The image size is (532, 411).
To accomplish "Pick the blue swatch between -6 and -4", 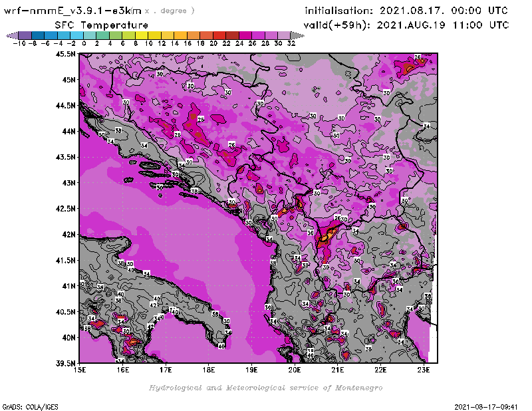I will (x=51, y=35).
